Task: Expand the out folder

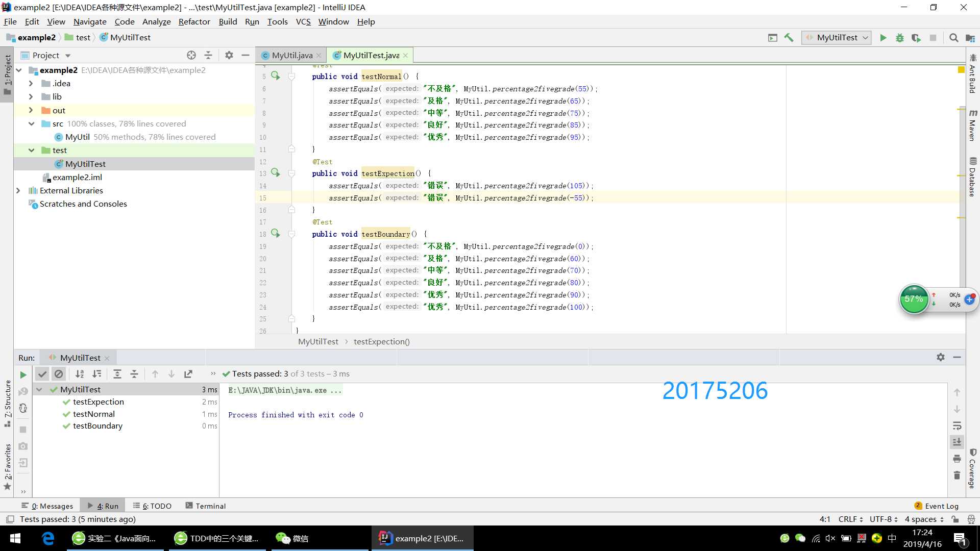Action: pyautogui.click(x=31, y=110)
